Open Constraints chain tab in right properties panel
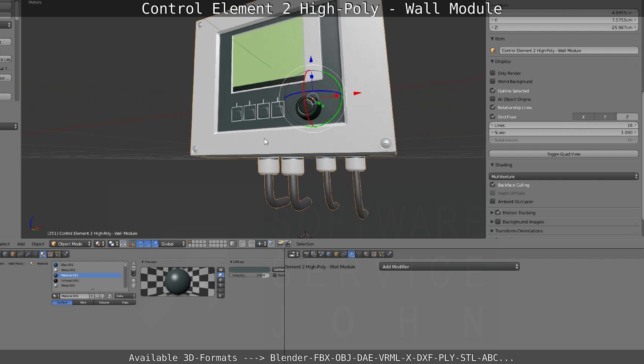The height and width of the screenshot is (364, 644). click(344, 254)
